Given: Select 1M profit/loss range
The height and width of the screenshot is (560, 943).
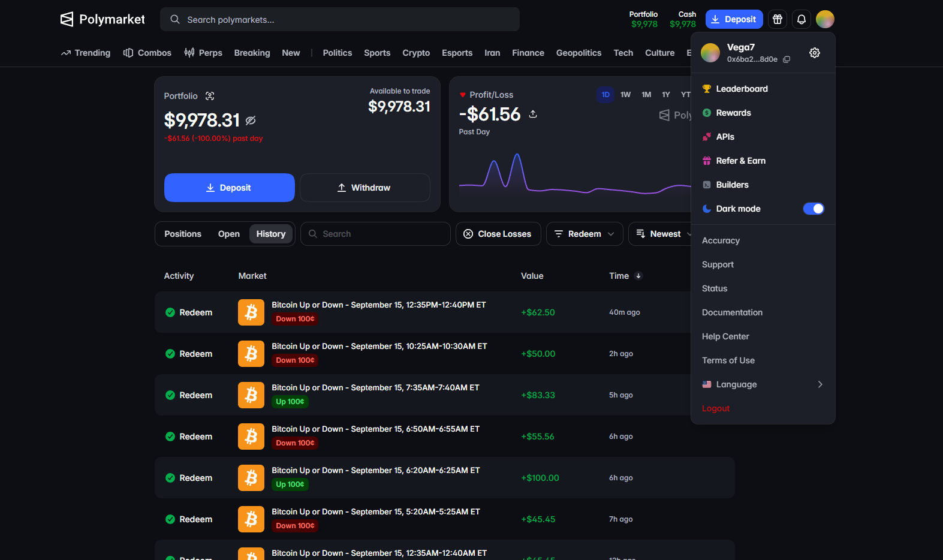Looking at the screenshot, I should pos(646,95).
